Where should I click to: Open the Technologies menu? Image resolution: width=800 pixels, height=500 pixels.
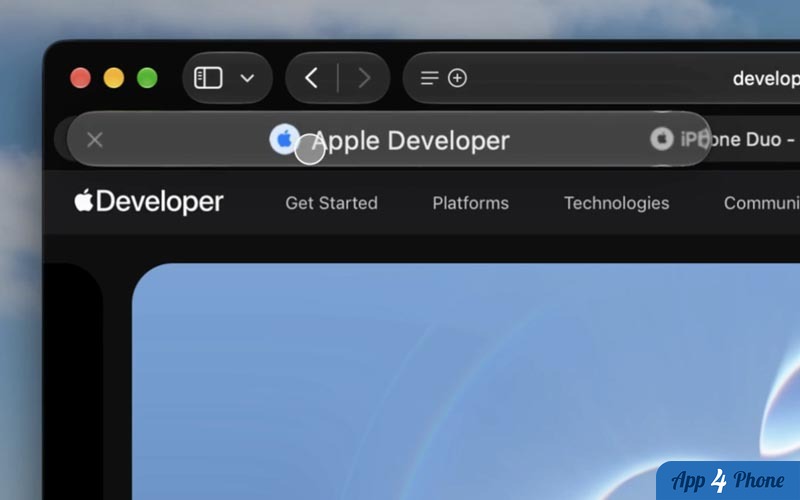[x=616, y=203]
